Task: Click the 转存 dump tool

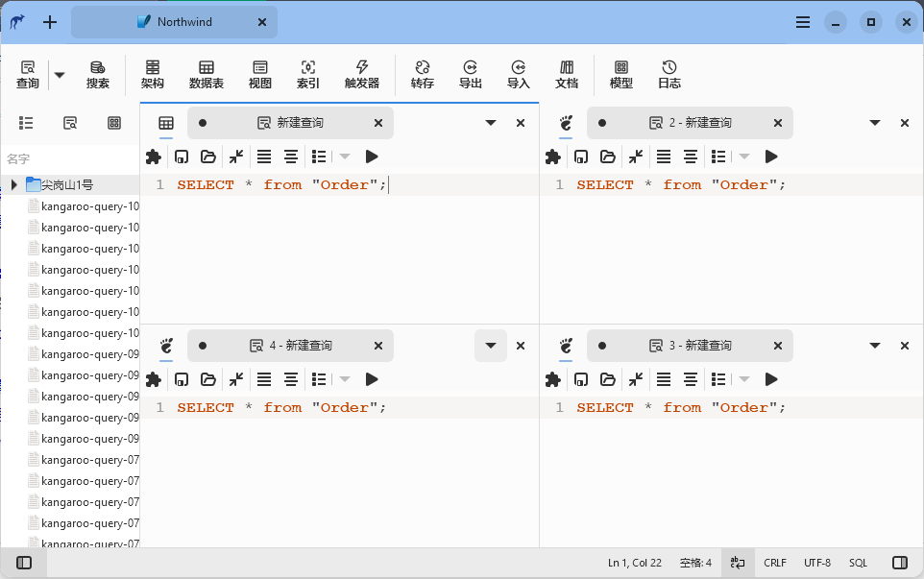Action: click(x=422, y=75)
